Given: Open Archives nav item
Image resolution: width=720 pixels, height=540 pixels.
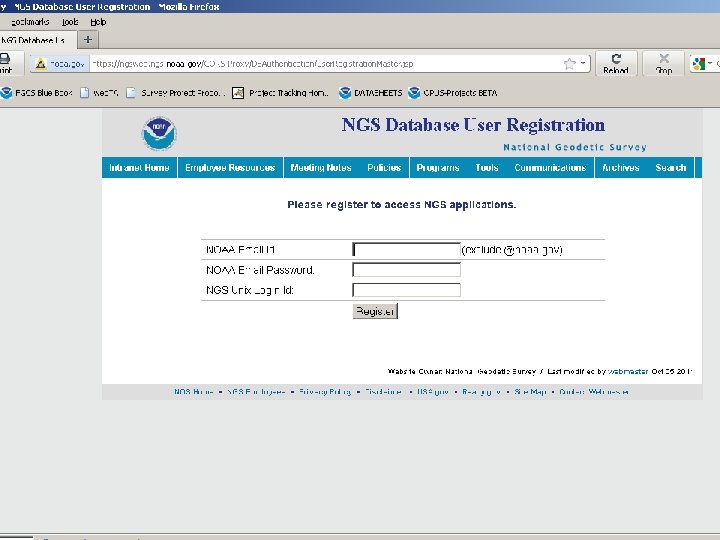Looking at the screenshot, I should [620, 168].
